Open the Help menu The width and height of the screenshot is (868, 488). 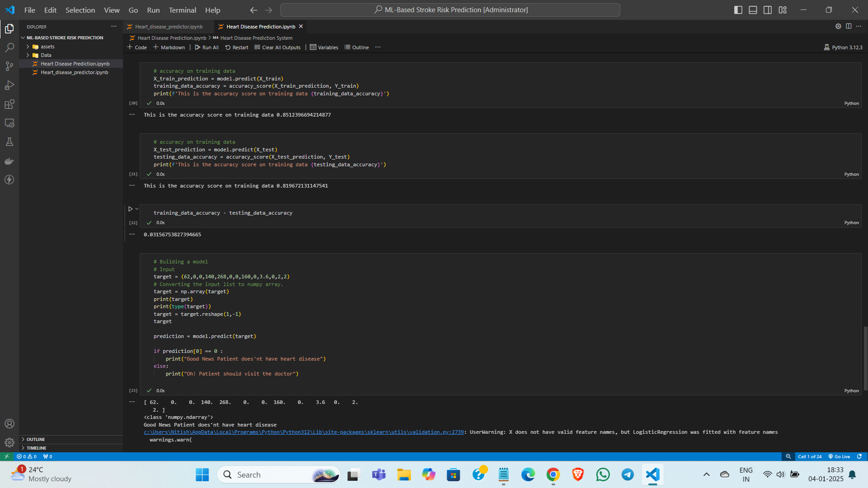pos(212,10)
